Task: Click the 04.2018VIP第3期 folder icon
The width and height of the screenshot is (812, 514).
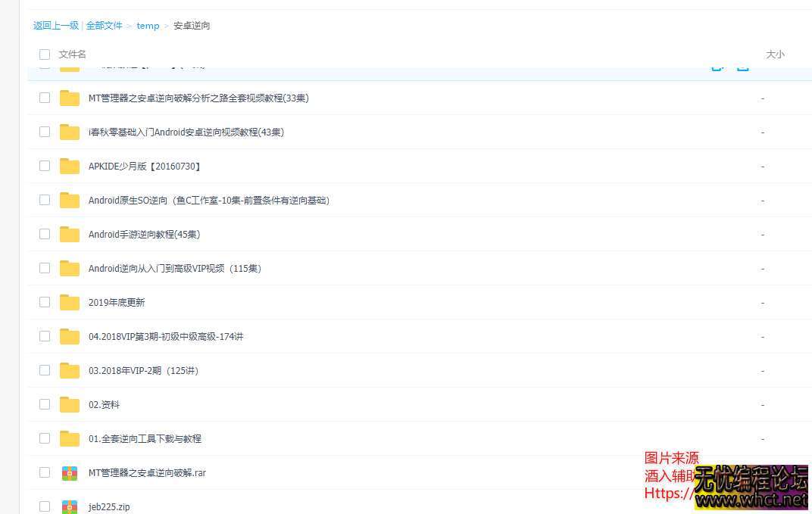Action: [69, 336]
